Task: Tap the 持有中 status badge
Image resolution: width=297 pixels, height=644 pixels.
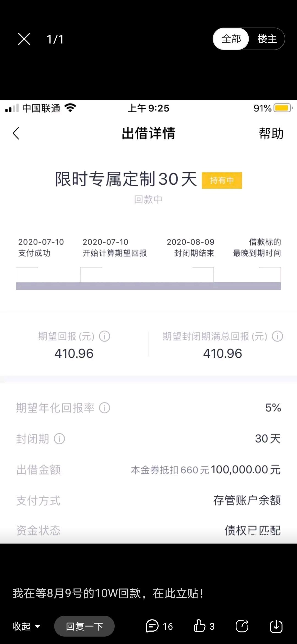Action: tap(222, 180)
